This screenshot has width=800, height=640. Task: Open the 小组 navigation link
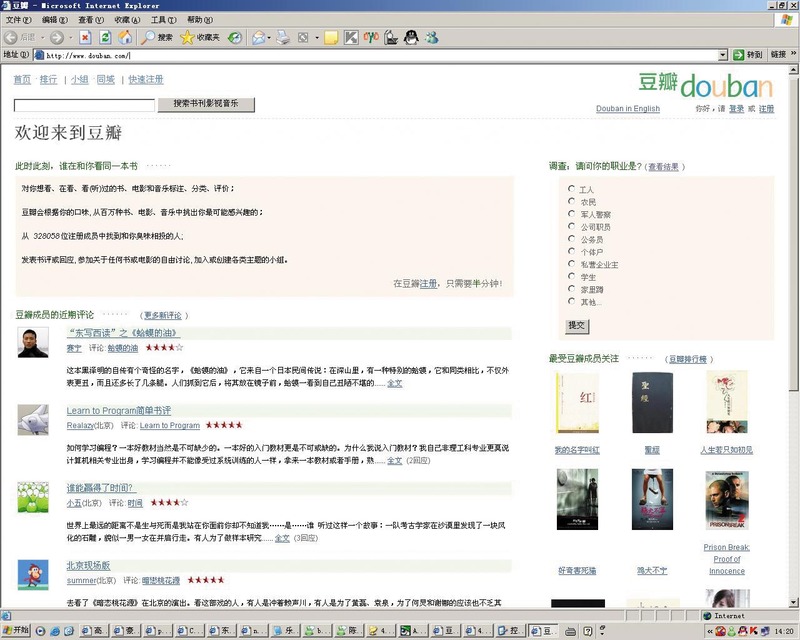[x=80, y=80]
